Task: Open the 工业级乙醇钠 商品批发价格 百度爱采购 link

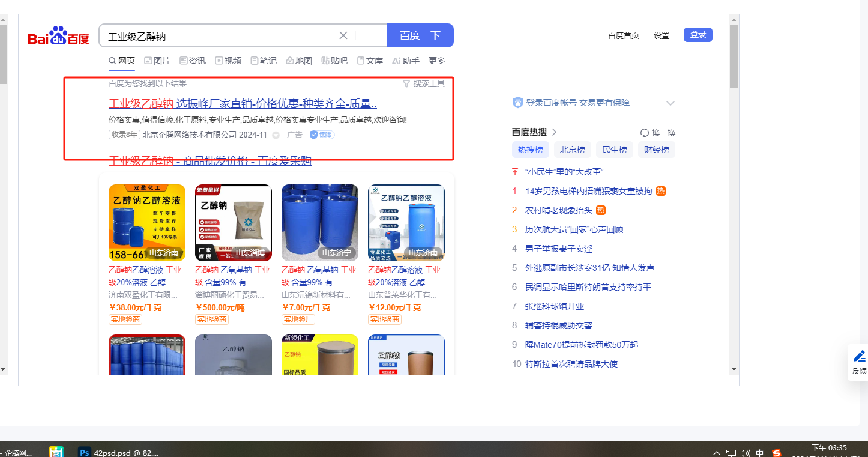Action: tap(210, 160)
